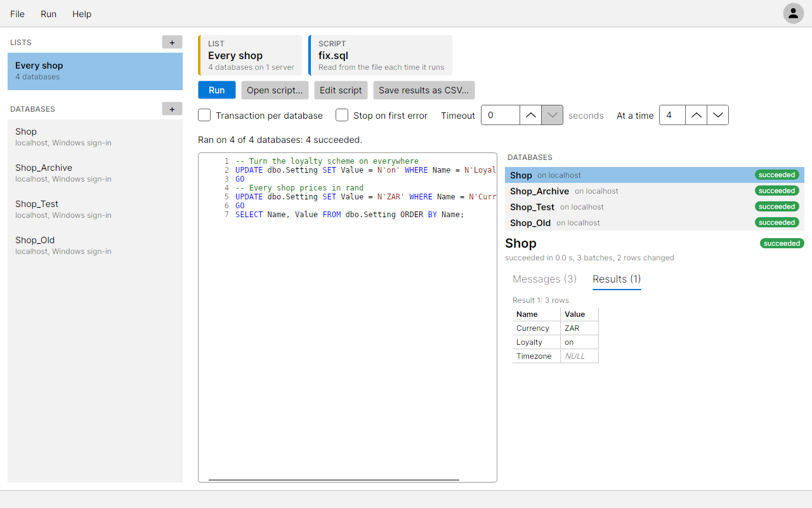
Task: Click the Timeout seconds input field
Action: (501, 115)
